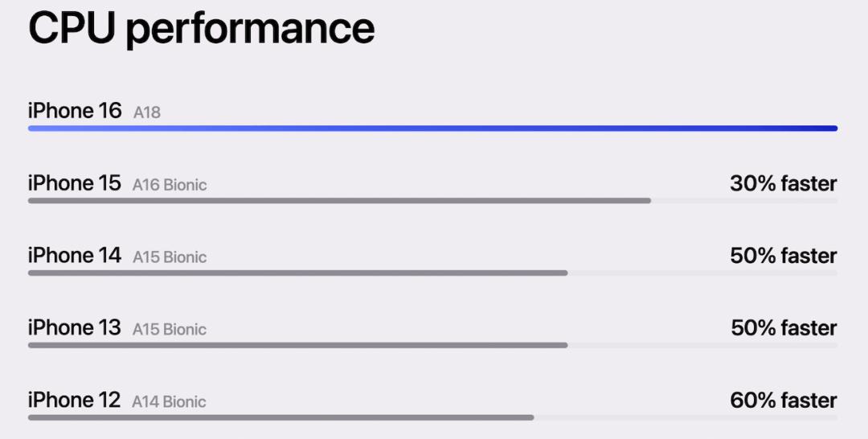Click the A18 chip label
Image resolution: width=868 pixels, height=439 pixels.
coord(147,113)
